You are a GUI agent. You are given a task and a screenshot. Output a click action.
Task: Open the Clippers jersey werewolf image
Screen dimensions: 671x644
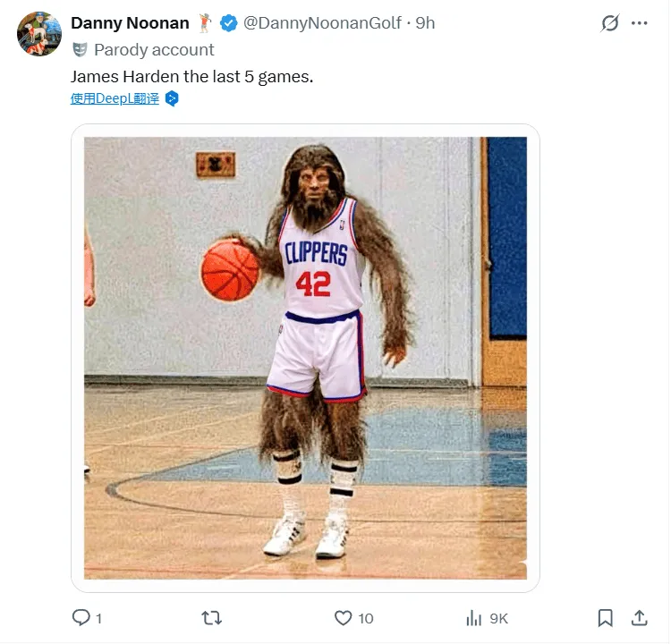(305, 358)
